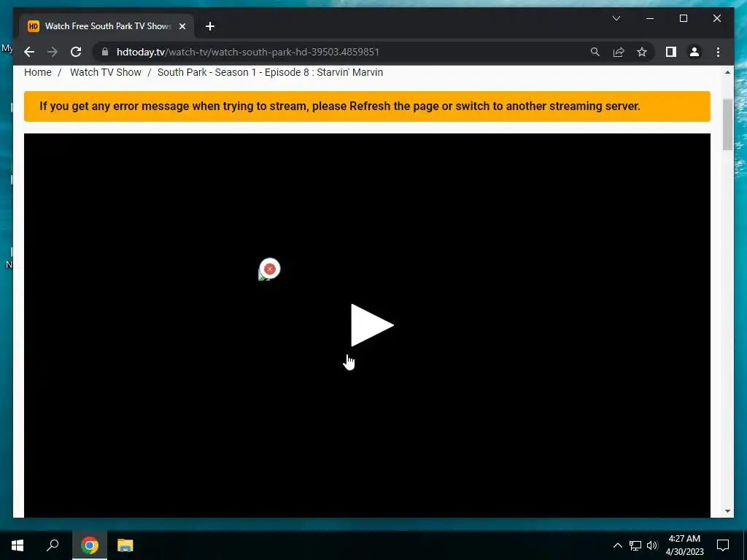Click the vertical scrollbar thumb

pos(727,125)
